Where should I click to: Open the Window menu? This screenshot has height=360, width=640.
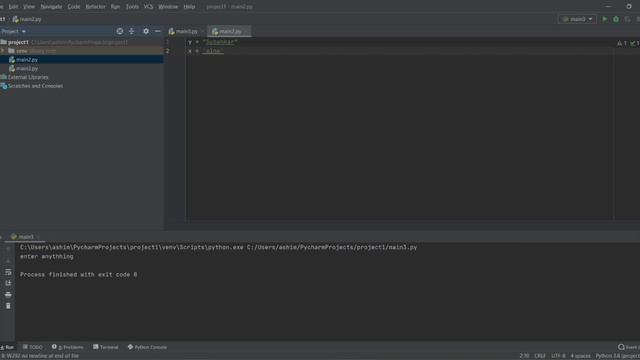click(x=168, y=7)
